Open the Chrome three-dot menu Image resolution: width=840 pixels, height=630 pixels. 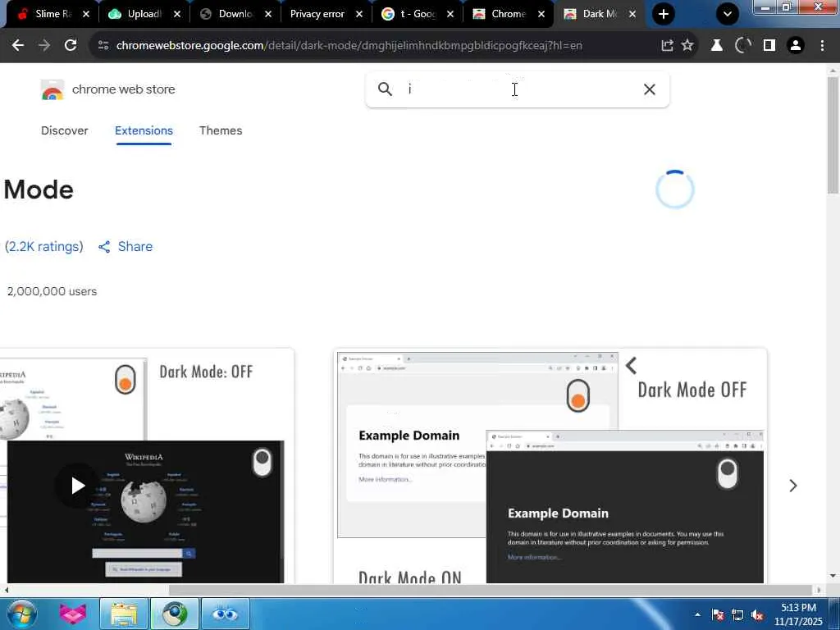pyautogui.click(x=822, y=46)
